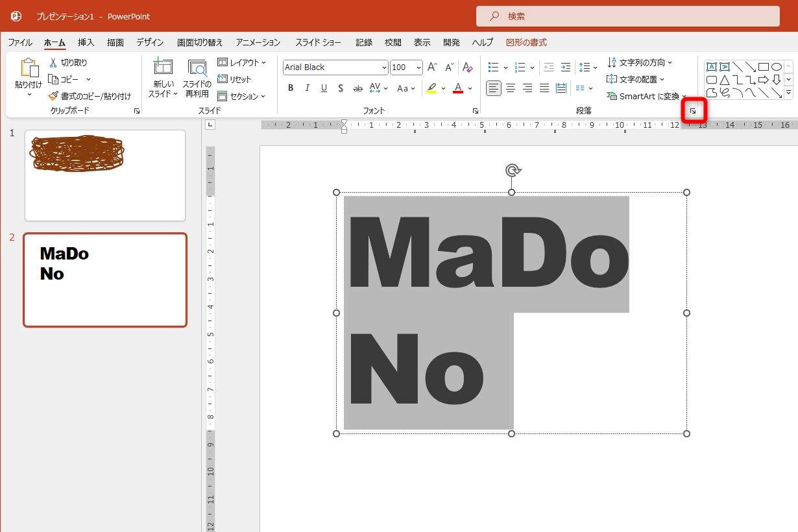Switch to the アニメーション tab
798x532 pixels.
(x=258, y=42)
